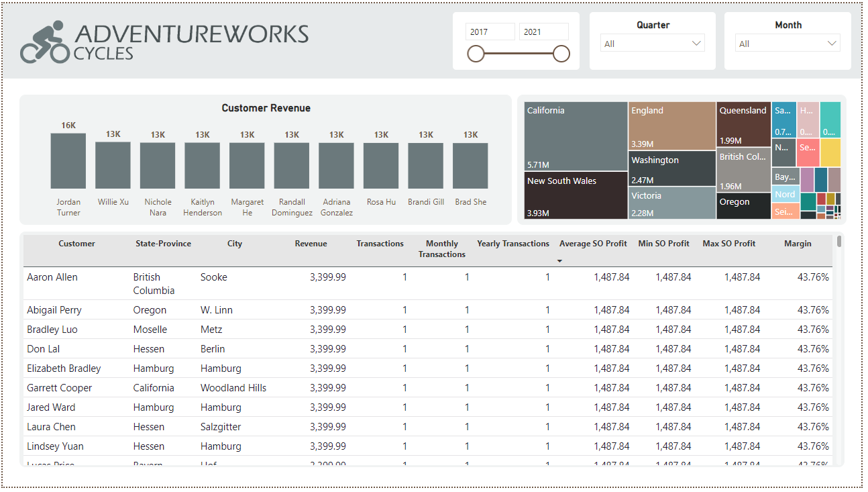Click the Jared Ward customer cell
Viewport: 868px width, 492px height.
[x=51, y=407]
